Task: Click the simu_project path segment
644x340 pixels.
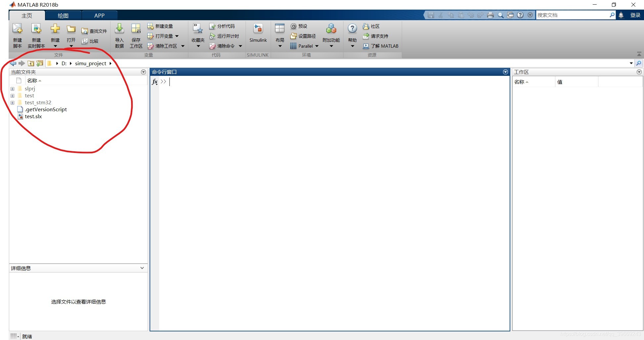Action: point(91,63)
